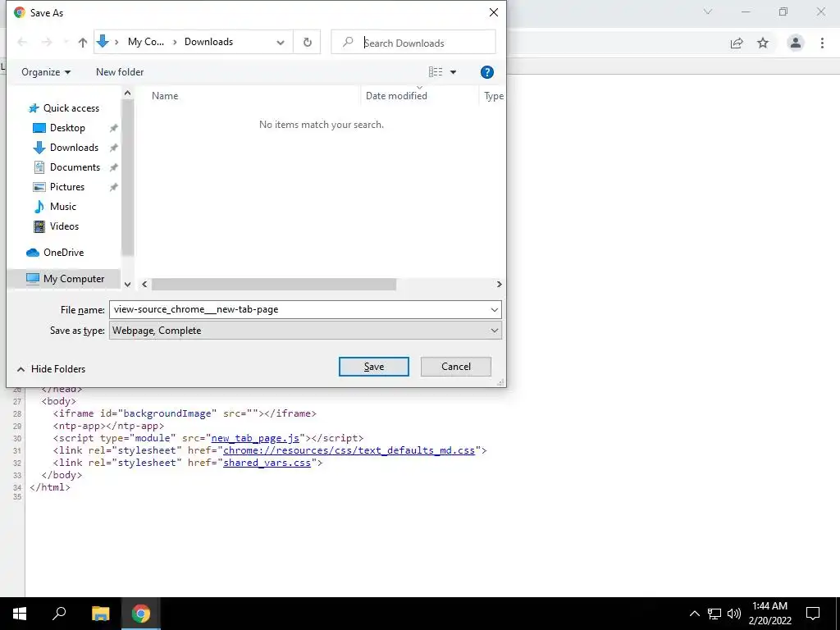Click the Desktop folder icon
The width and height of the screenshot is (840, 630).
point(39,128)
